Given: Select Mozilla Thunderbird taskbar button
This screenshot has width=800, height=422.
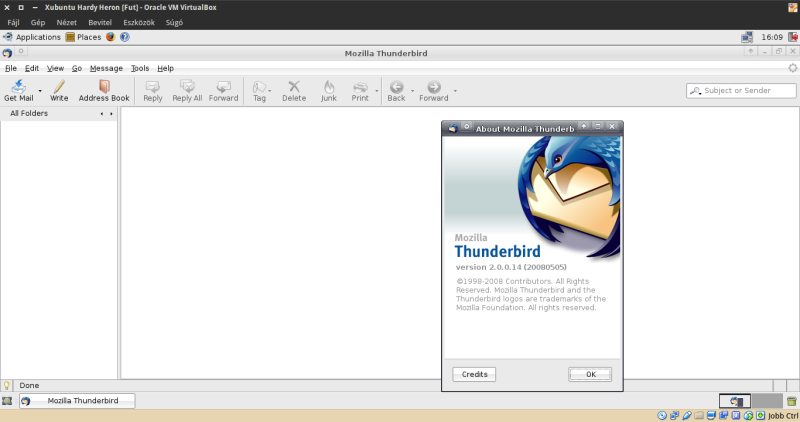Looking at the screenshot, I should pyautogui.click(x=77, y=401).
